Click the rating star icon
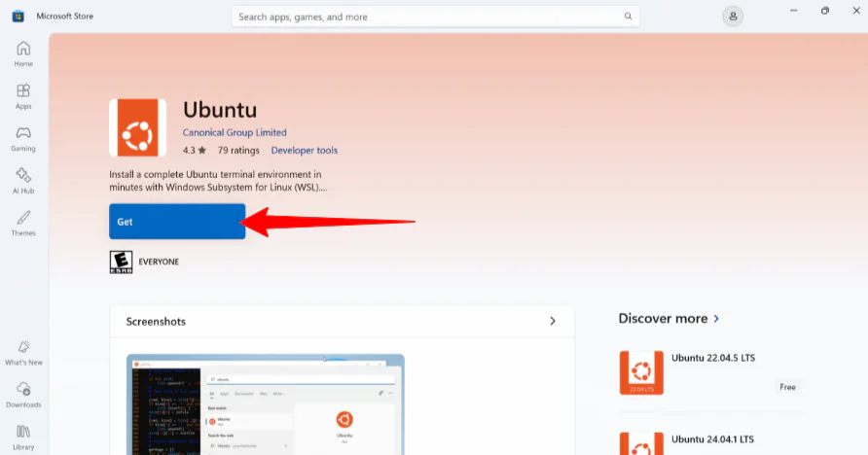The image size is (868, 455). (x=202, y=150)
